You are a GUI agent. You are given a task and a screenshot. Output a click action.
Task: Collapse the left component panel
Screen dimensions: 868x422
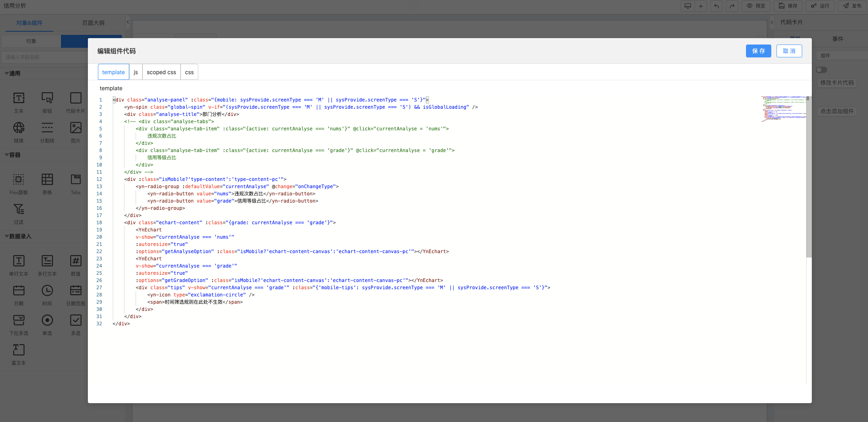coord(128,22)
